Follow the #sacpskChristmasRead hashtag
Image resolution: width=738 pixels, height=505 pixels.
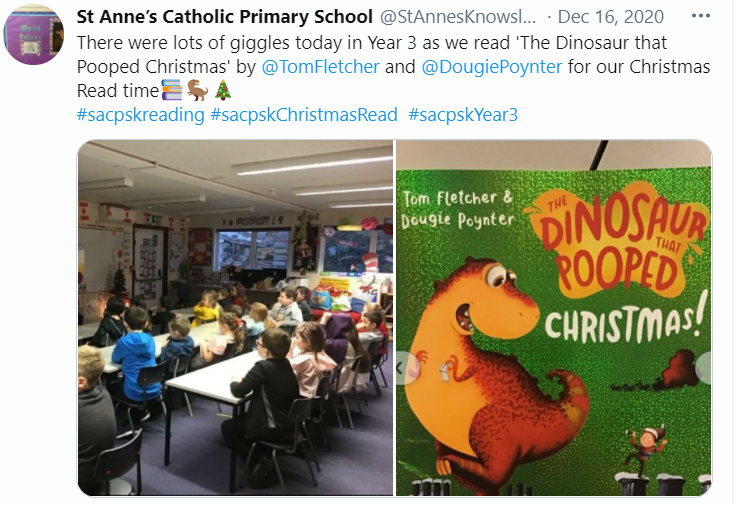click(x=304, y=114)
